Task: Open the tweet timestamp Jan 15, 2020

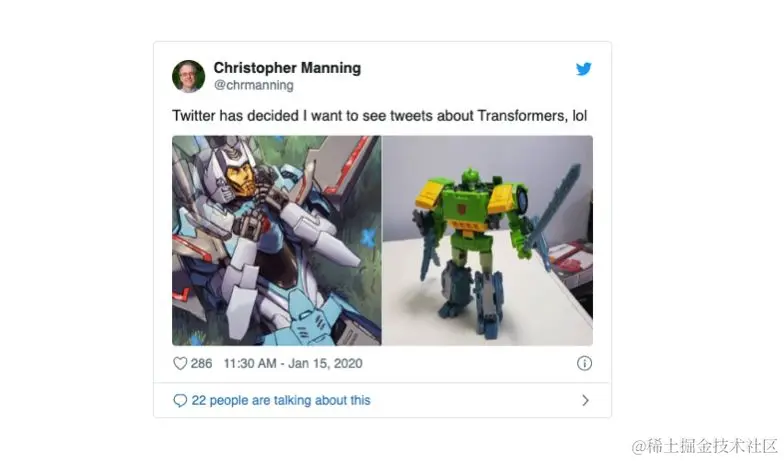Action: (x=325, y=364)
